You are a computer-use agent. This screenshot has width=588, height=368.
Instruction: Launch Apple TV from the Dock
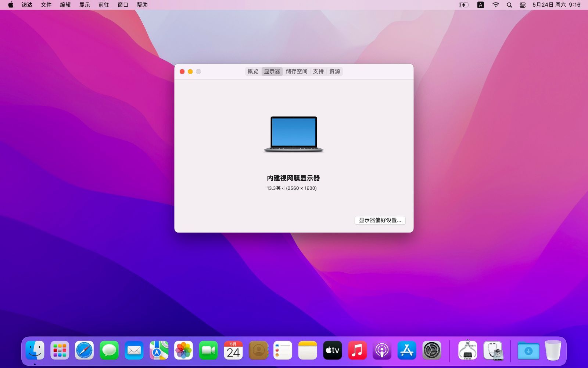coord(332,350)
